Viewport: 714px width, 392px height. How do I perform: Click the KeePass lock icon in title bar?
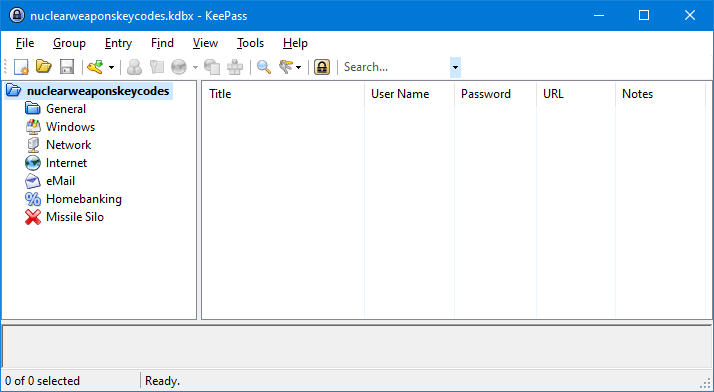pyautogui.click(x=16, y=15)
